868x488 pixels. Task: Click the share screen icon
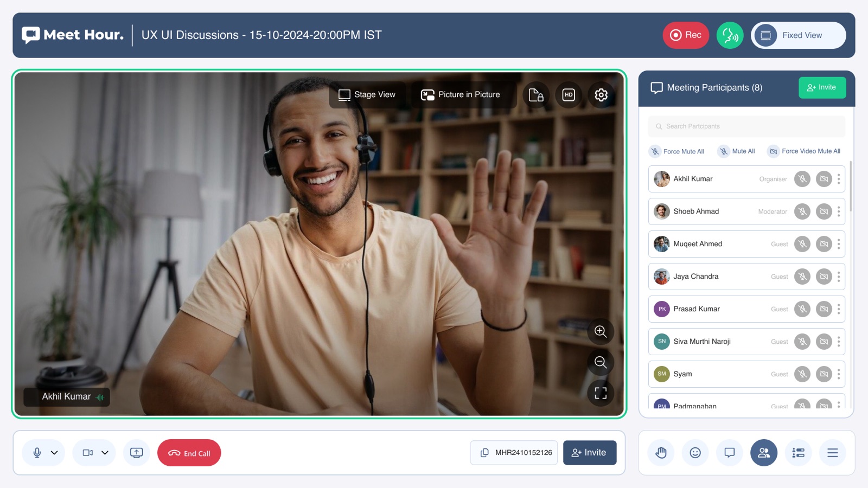[x=137, y=453]
